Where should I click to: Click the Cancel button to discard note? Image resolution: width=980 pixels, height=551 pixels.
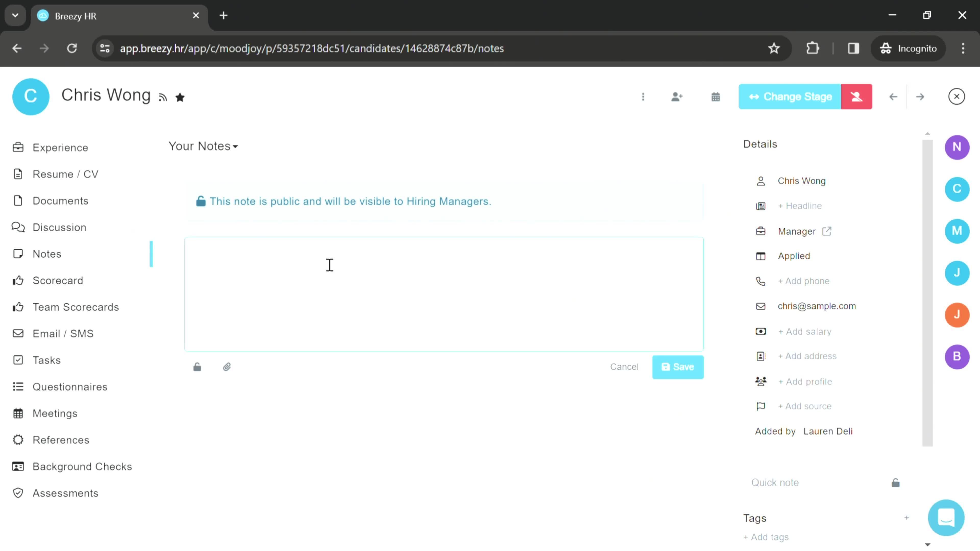coord(624,367)
